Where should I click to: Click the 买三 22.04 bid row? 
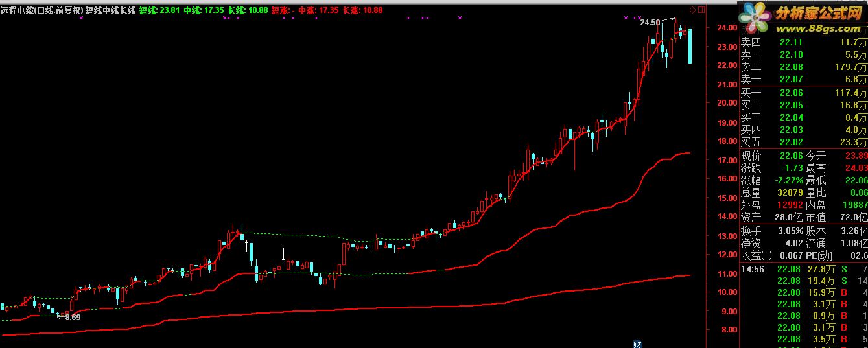point(804,117)
